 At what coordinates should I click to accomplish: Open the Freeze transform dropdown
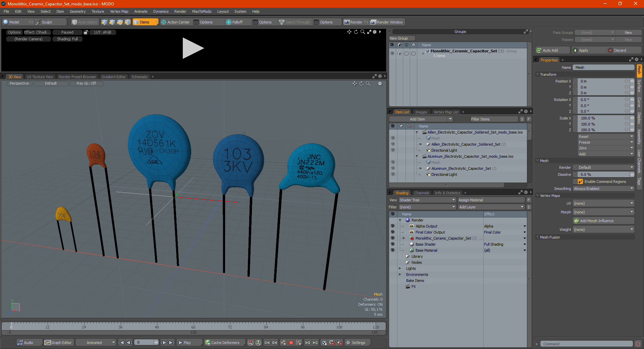606,142
